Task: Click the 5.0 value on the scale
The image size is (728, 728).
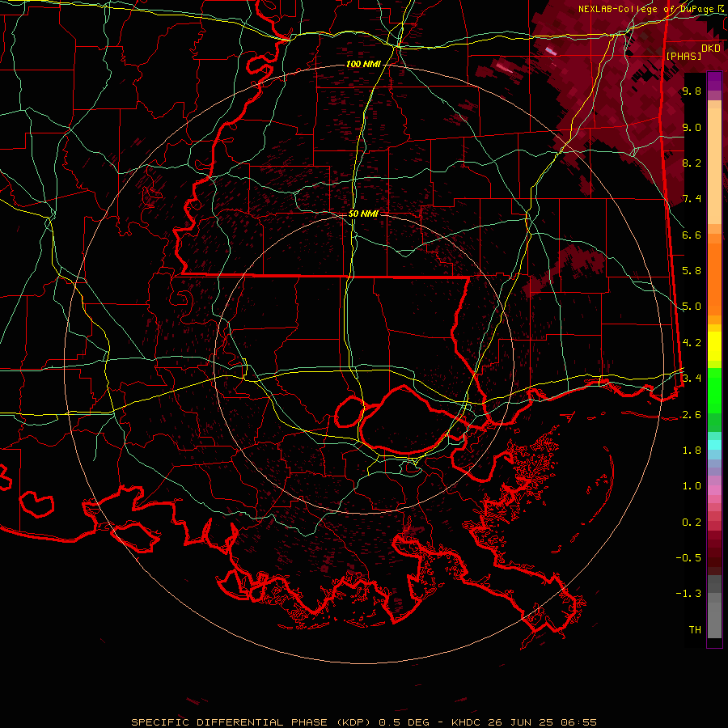Action: [692, 307]
